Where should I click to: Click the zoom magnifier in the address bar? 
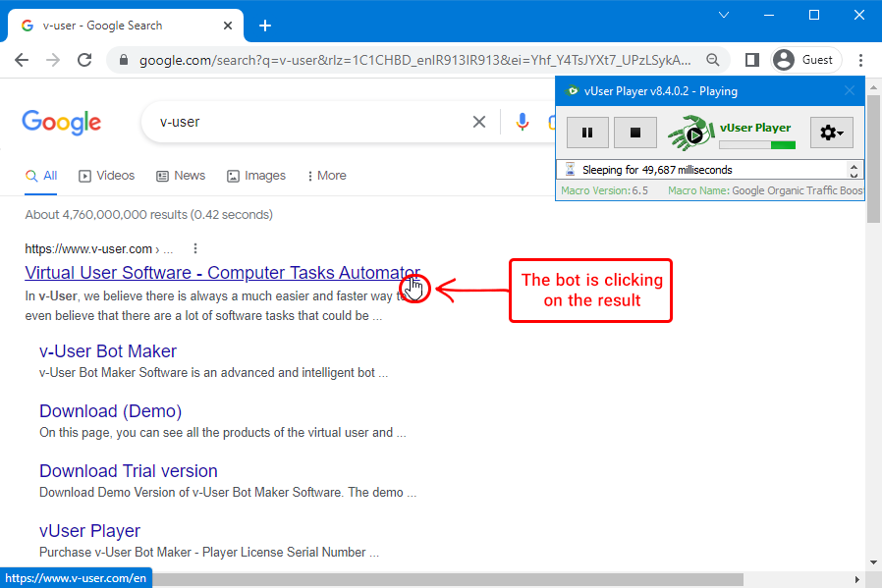[713, 60]
